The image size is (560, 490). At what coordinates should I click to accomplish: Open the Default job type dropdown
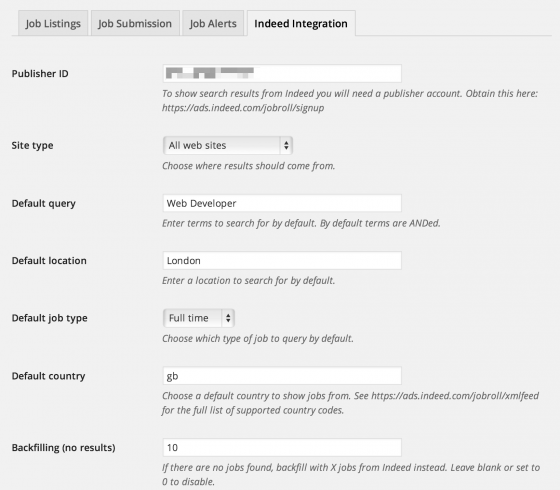[x=199, y=318]
